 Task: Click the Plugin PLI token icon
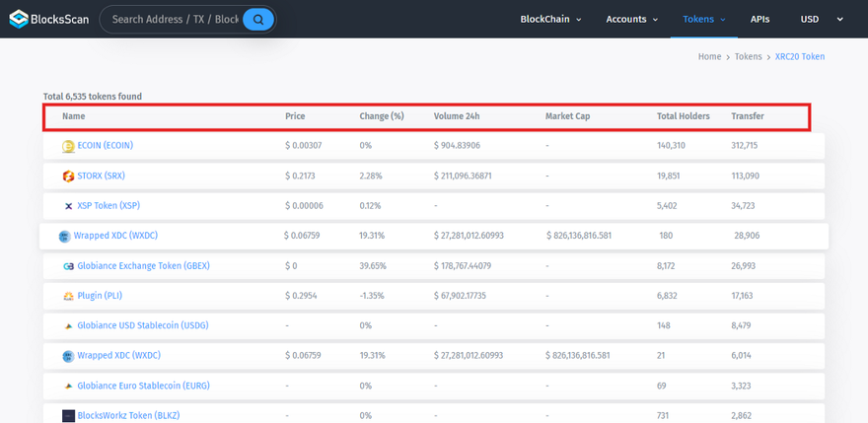coord(68,296)
